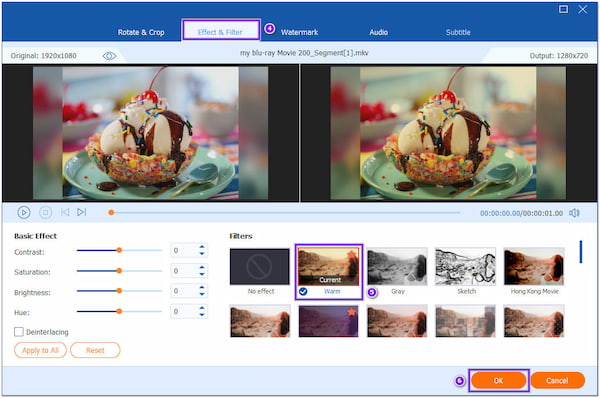The width and height of the screenshot is (600, 398).
Task: Click the Contrast value input field
Action: (184, 250)
